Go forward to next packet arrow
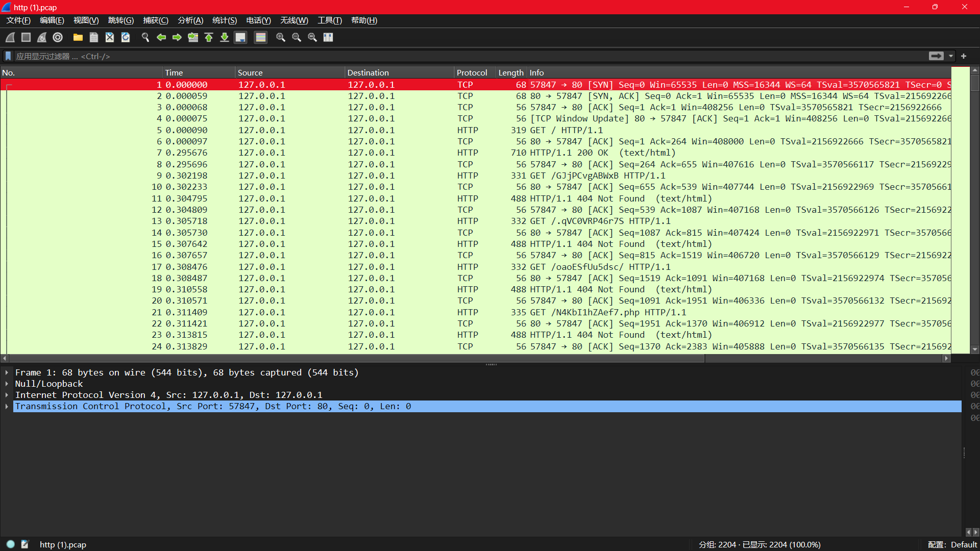The width and height of the screenshot is (980, 551). (177, 37)
